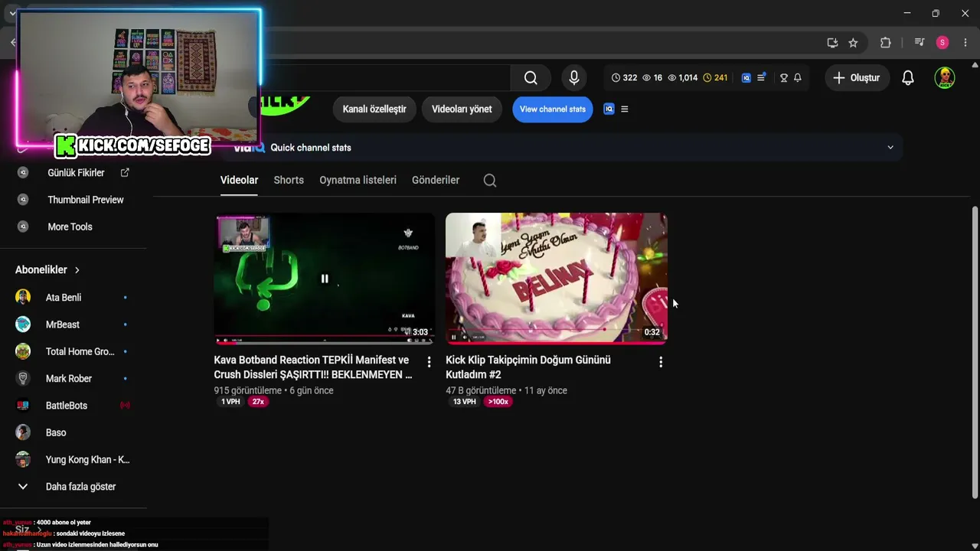Click the MrBeast channel avatar
This screenshot has height=551, width=980.
pos(23,324)
